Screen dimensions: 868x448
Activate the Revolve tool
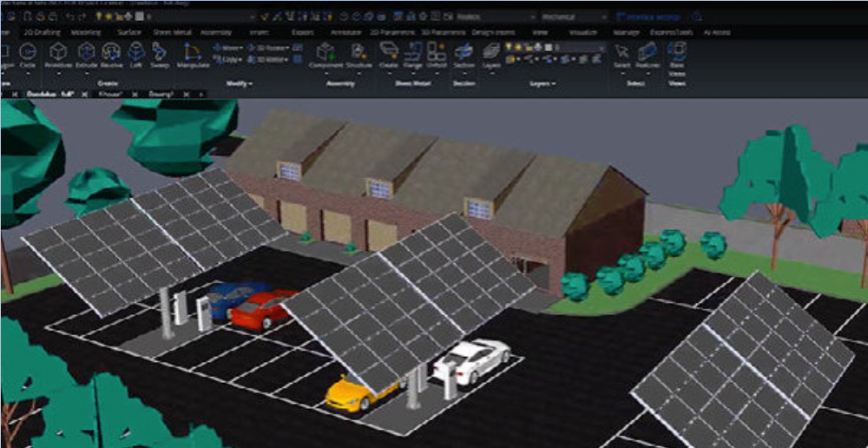111,56
